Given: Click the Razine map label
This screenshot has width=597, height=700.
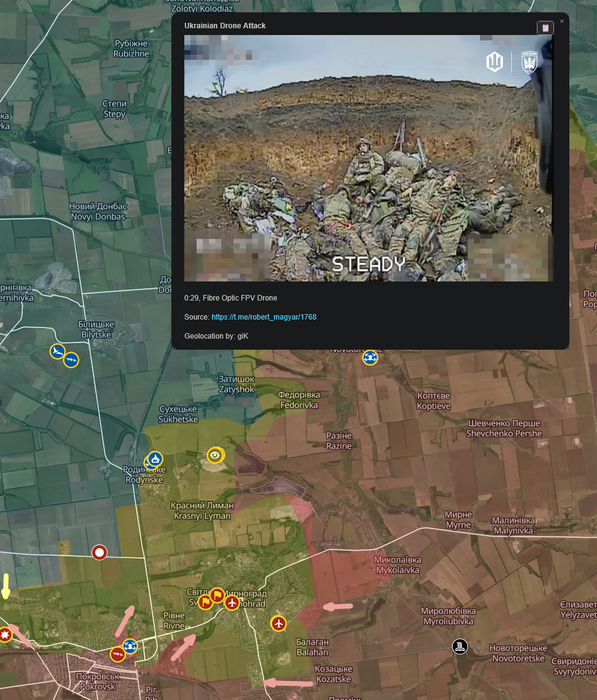Looking at the screenshot, I should [338, 441].
